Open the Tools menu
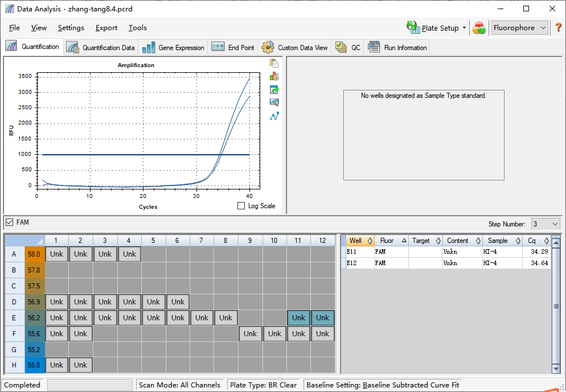 (138, 28)
